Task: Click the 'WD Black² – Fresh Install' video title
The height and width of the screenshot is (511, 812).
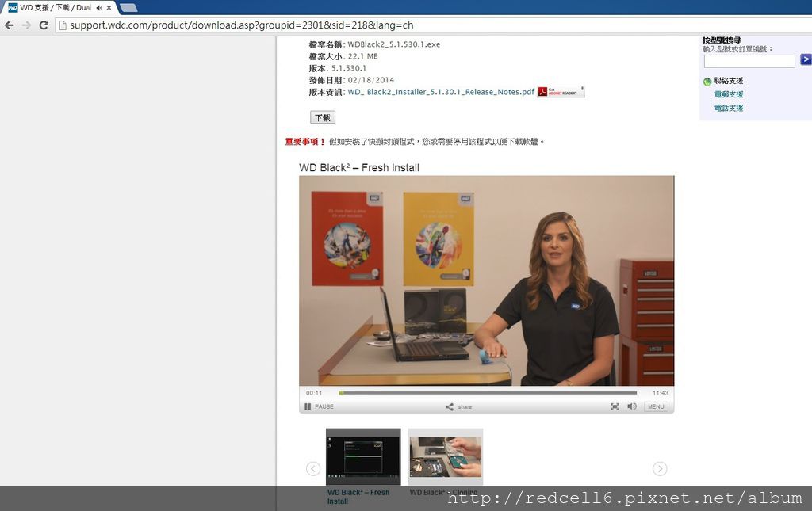Action: coord(359,168)
